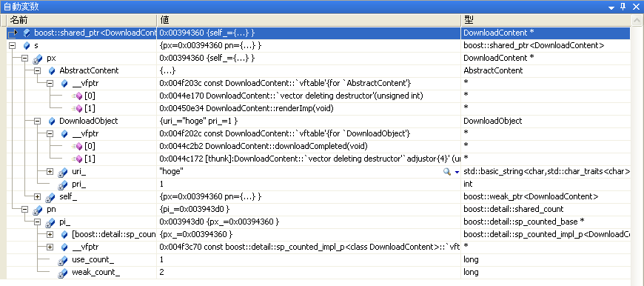Collapse the AbstractContent base class node

click(x=37, y=70)
